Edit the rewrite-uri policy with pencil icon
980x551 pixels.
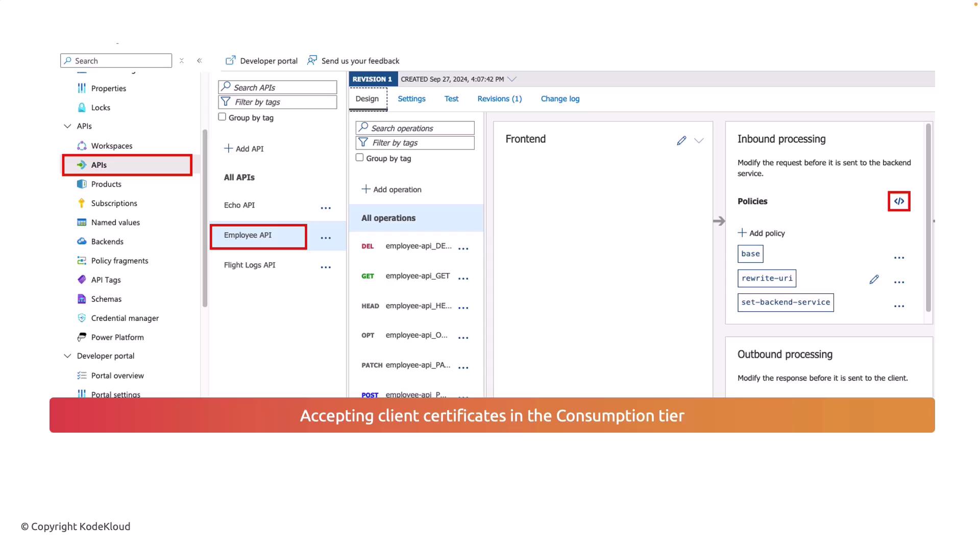[x=874, y=279]
